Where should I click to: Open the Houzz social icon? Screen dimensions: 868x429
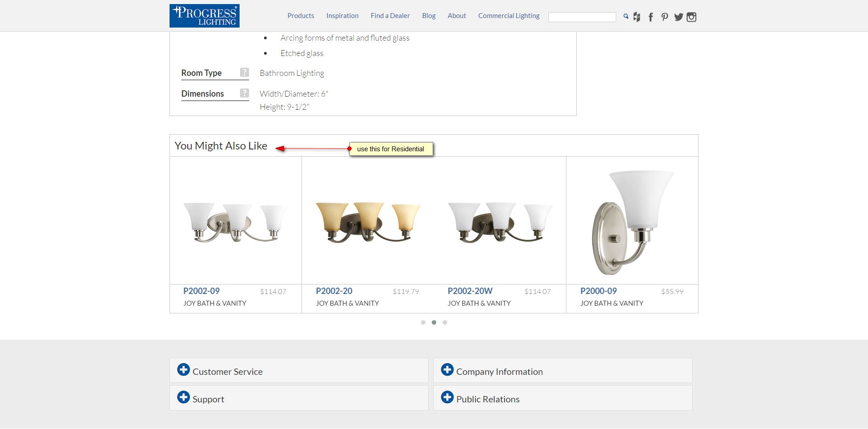pyautogui.click(x=637, y=17)
